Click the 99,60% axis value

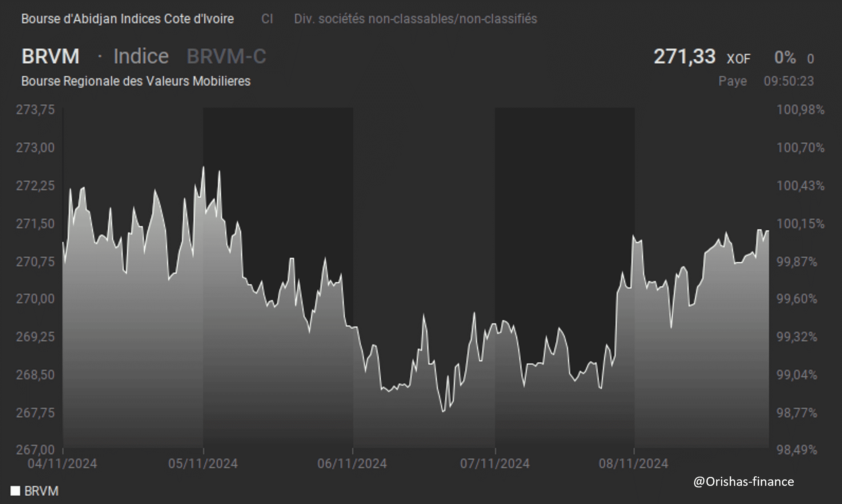[797, 299]
